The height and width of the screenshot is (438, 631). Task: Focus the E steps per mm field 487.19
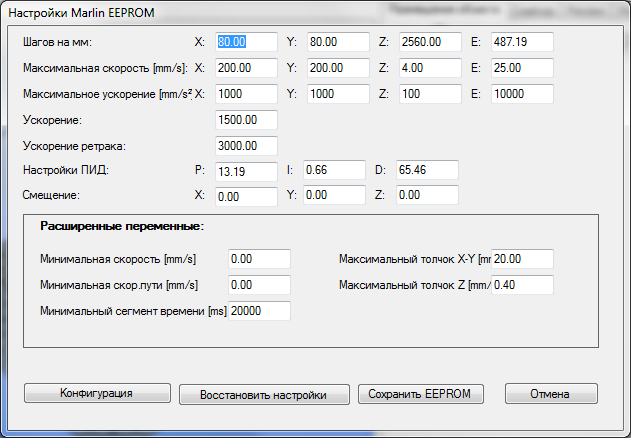click(x=522, y=43)
